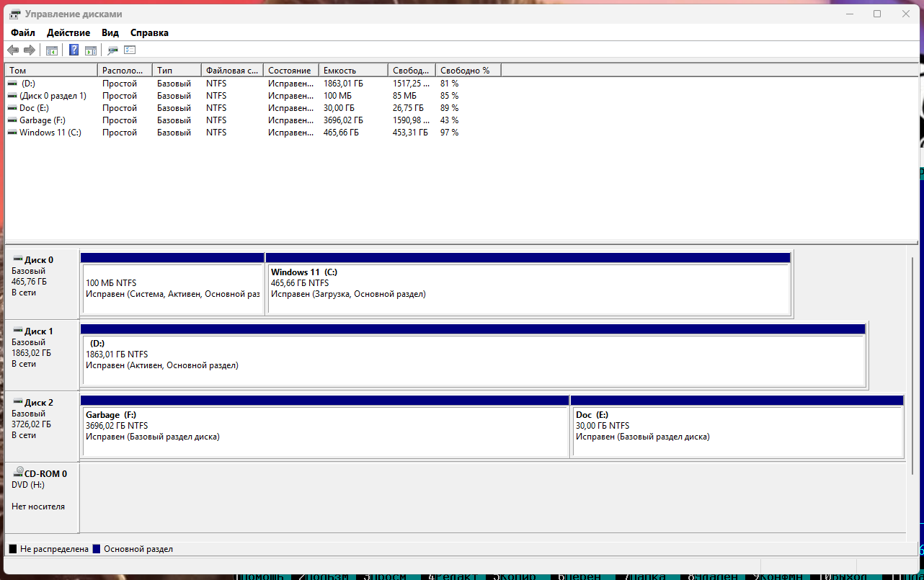Open Help via blue question mark icon
The height and width of the screenshot is (580, 924).
[x=74, y=50]
